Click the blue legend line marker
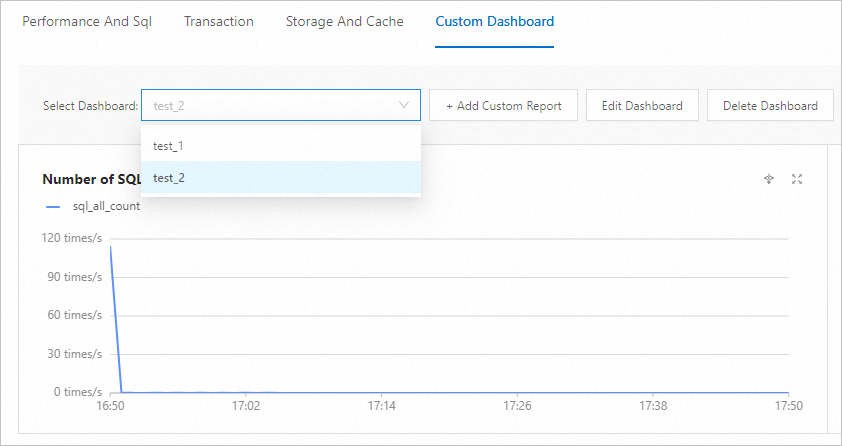 click(x=53, y=206)
